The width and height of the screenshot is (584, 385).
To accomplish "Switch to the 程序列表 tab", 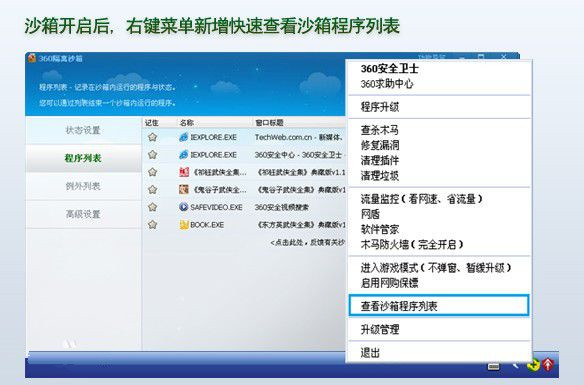I will (x=83, y=158).
